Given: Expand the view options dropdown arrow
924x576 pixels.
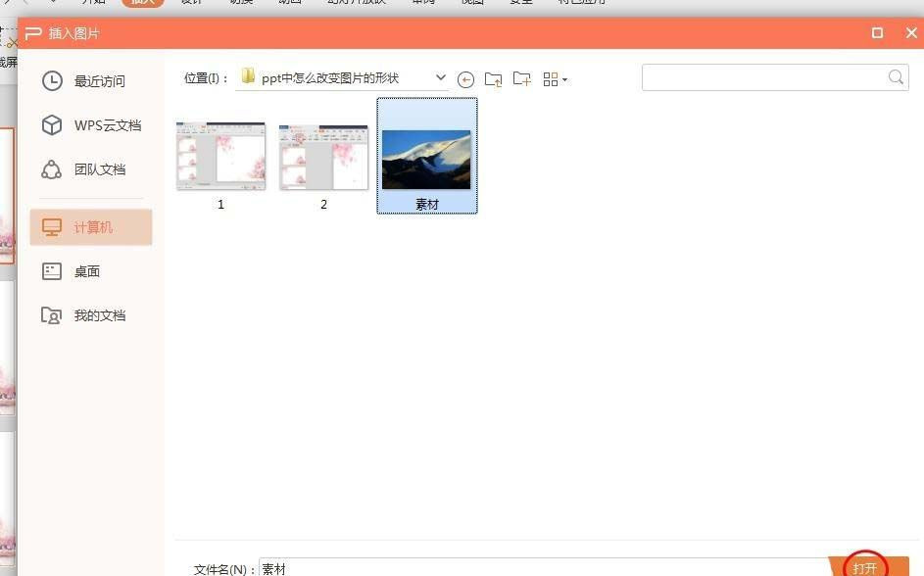Looking at the screenshot, I should click(x=566, y=79).
